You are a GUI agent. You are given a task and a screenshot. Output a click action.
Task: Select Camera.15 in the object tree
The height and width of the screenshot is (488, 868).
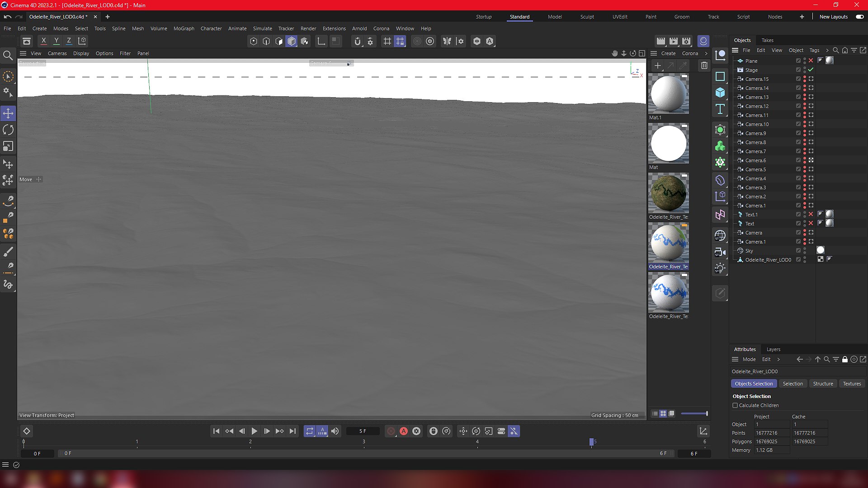click(x=757, y=79)
